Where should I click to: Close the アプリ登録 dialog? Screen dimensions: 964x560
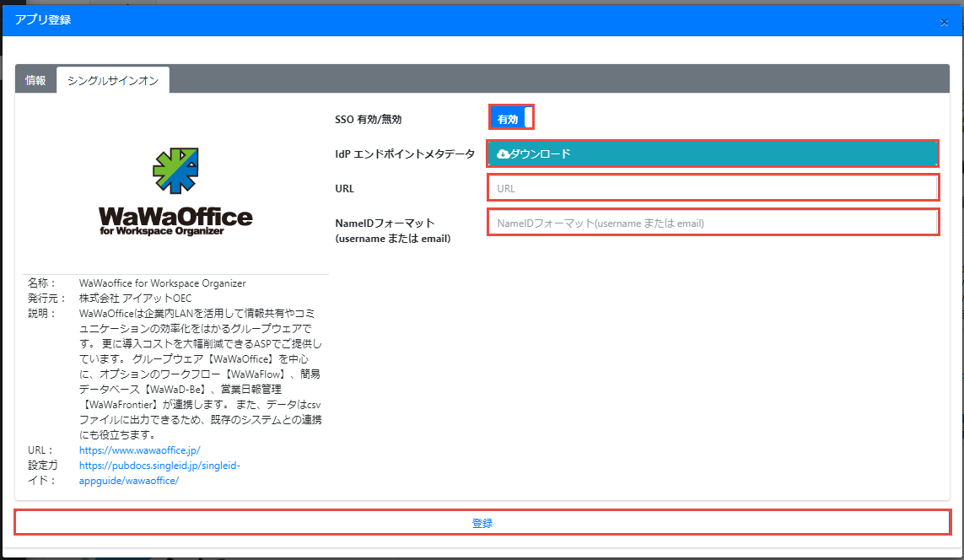click(944, 22)
